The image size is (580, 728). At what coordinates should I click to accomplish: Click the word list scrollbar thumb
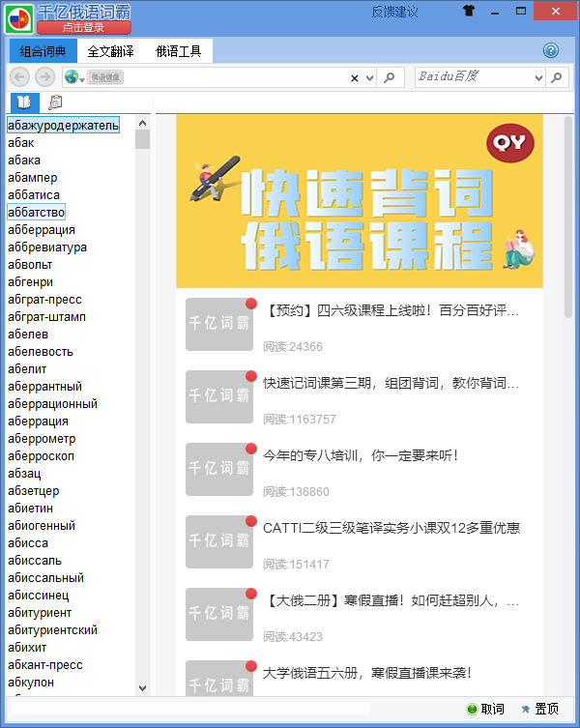coord(142,139)
